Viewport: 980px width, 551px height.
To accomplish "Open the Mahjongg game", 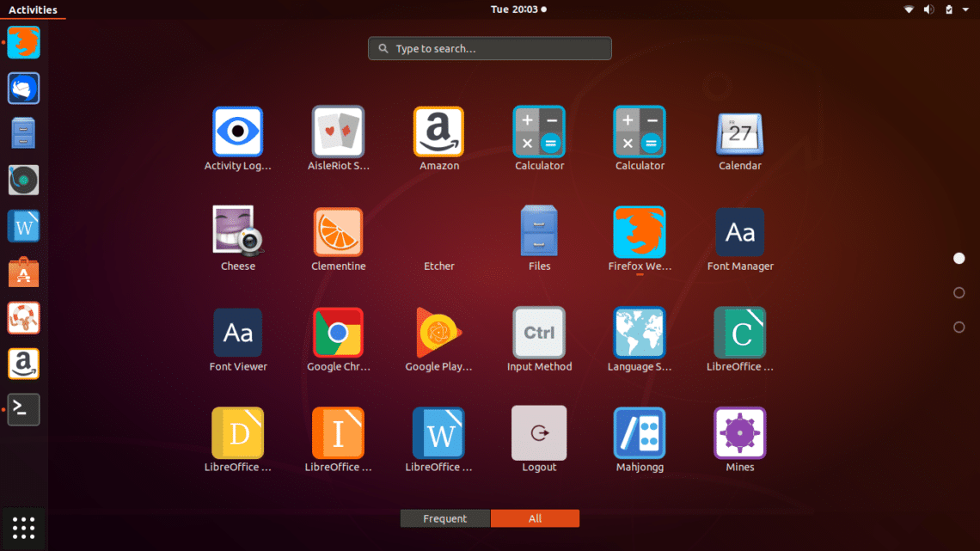I will [640, 433].
